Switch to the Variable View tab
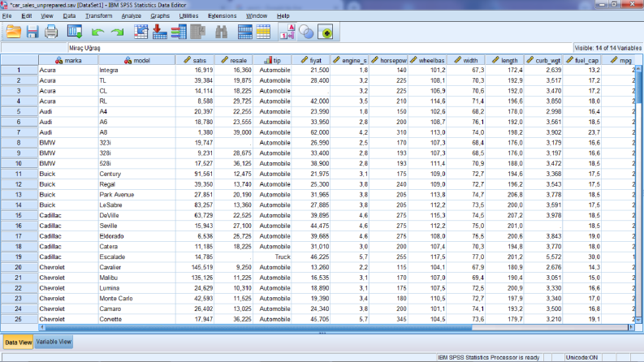 point(54,342)
